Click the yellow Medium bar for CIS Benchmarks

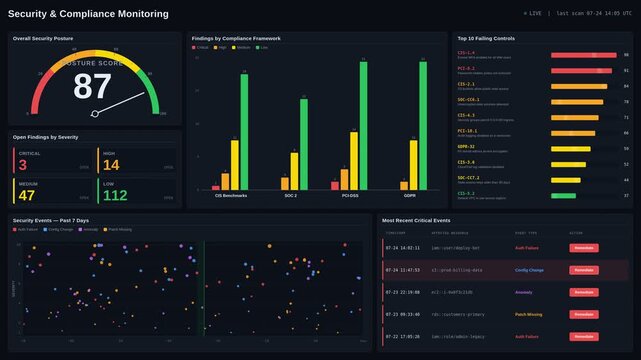[x=235, y=165]
